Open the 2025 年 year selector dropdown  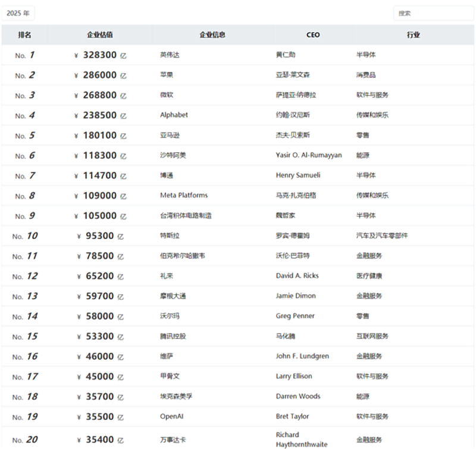(x=19, y=12)
